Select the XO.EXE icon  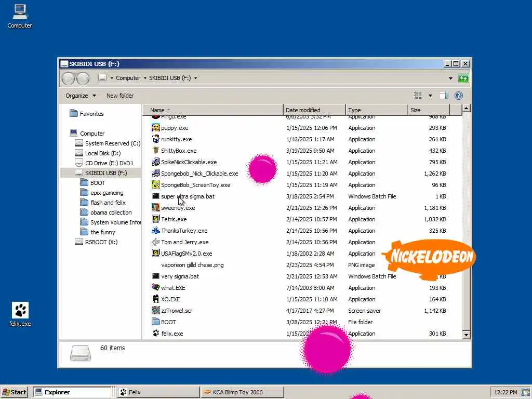(156, 299)
